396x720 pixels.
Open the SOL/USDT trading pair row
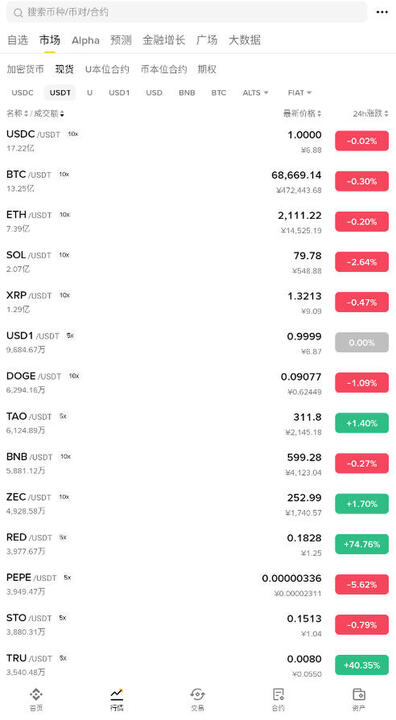198,262
